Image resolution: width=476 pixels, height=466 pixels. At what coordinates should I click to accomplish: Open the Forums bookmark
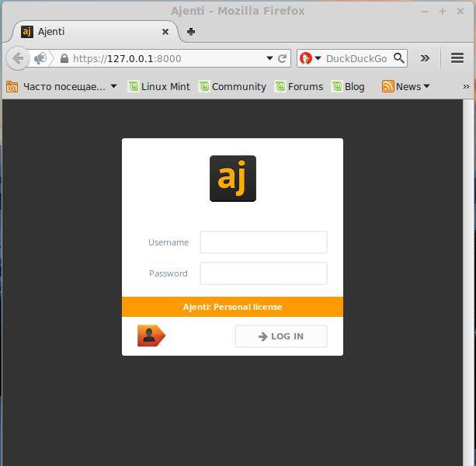[x=299, y=86]
